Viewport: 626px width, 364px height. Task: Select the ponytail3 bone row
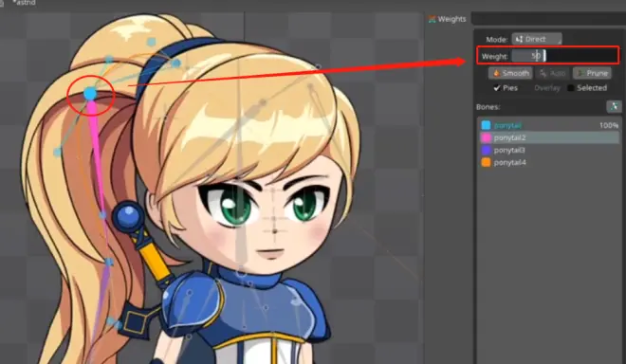549,150
